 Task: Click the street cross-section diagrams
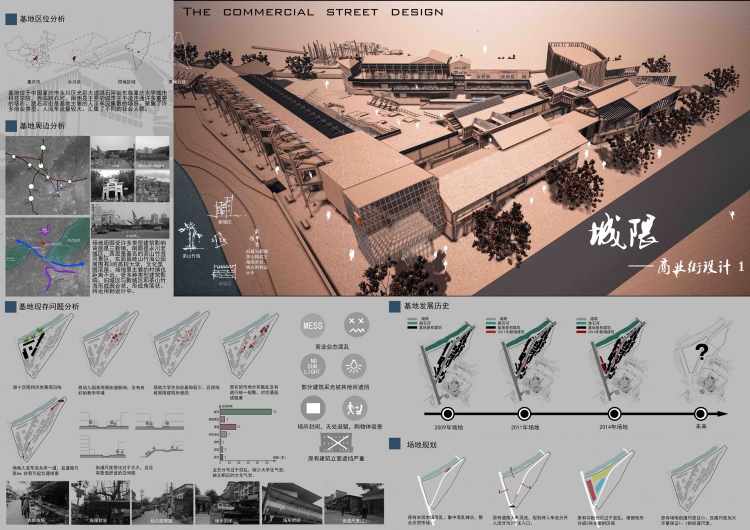coord(131,435)
